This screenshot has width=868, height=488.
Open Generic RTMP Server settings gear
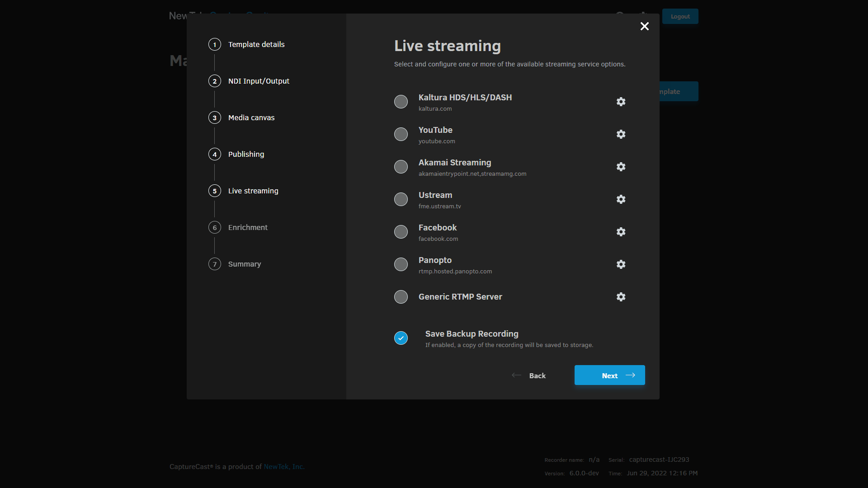(x=621, y=297)
